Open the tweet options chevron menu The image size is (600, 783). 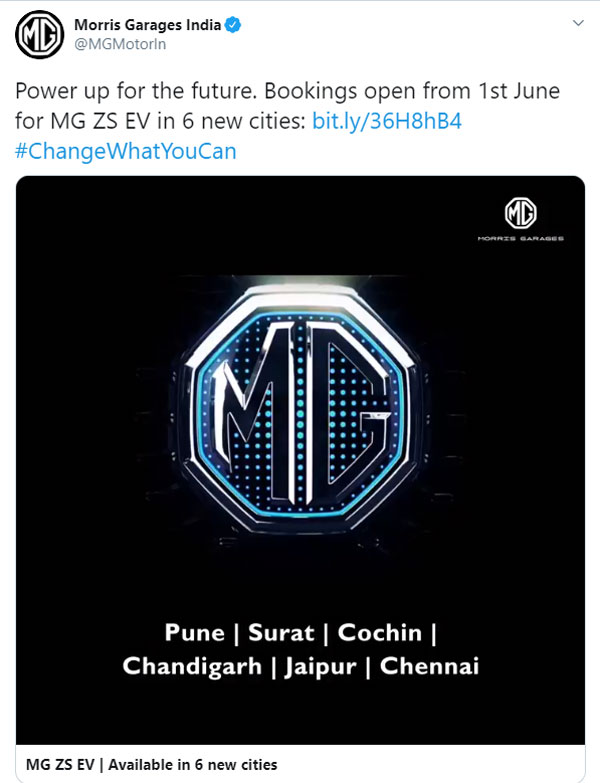578,24
